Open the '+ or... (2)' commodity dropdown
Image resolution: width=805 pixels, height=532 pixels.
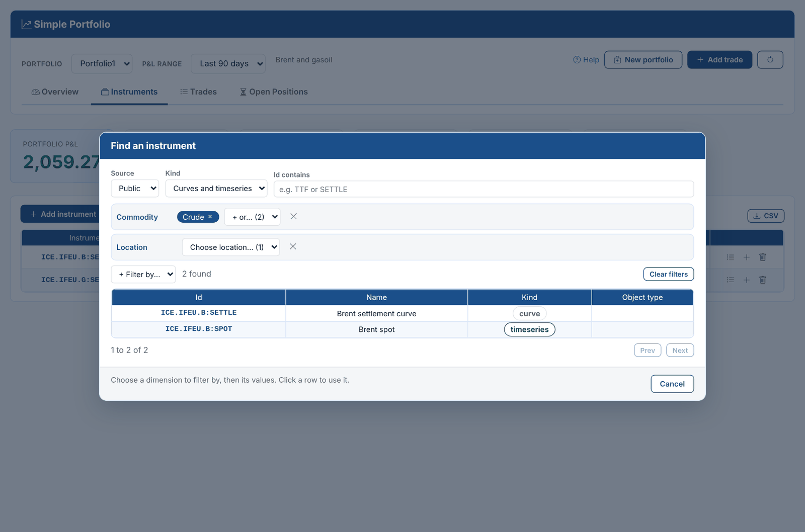252,217
